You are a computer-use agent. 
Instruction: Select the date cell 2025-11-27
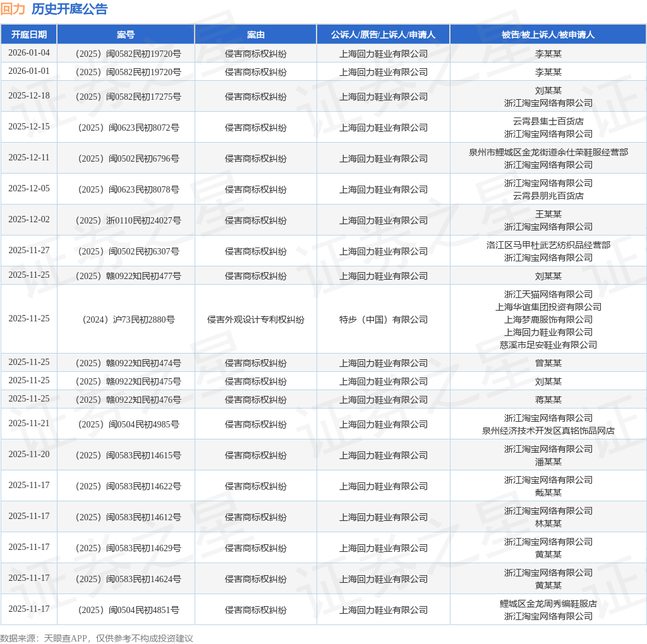29,250
